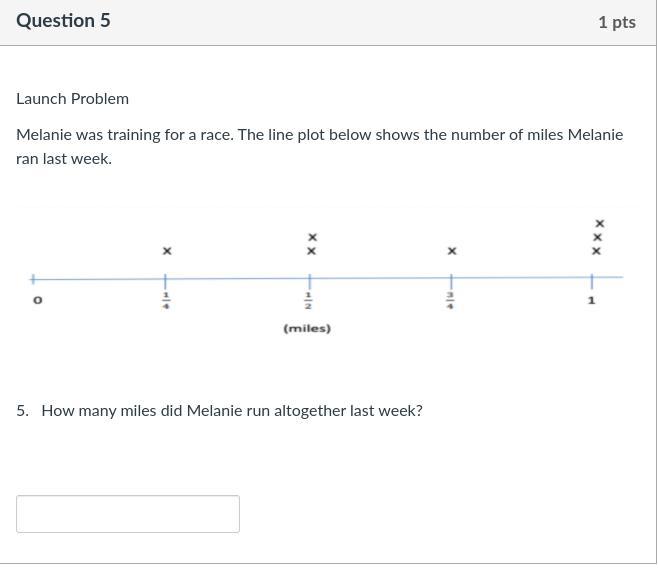The height and width of the screenshot is (575, 658).
Task: Click the 1/2 fraction label
Action: (308, 300)
